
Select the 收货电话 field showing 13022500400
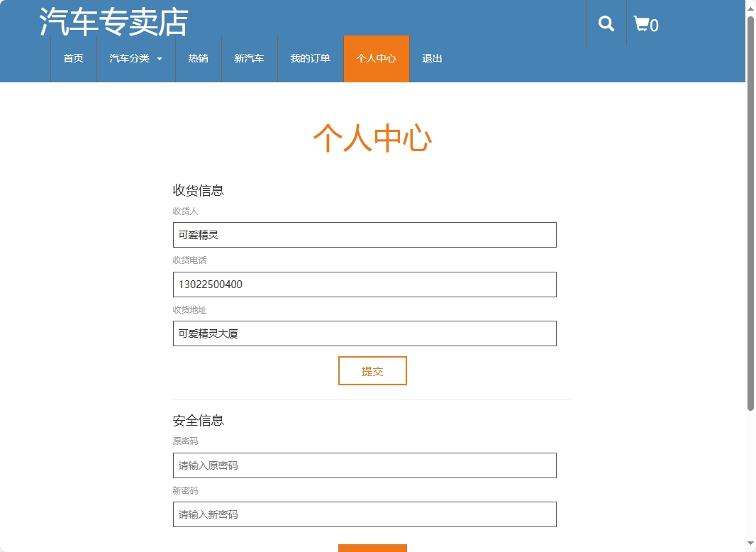tap(364, 284)
